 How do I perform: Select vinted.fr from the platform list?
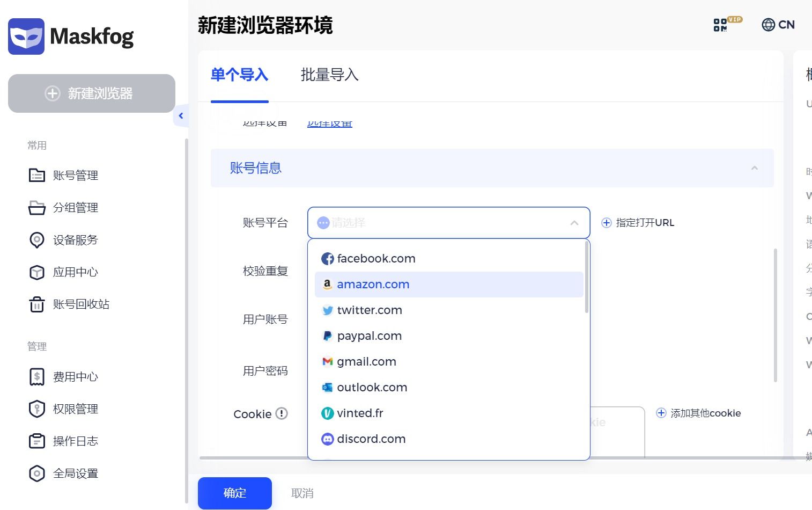pyautogui.click(x=449, y=413)
